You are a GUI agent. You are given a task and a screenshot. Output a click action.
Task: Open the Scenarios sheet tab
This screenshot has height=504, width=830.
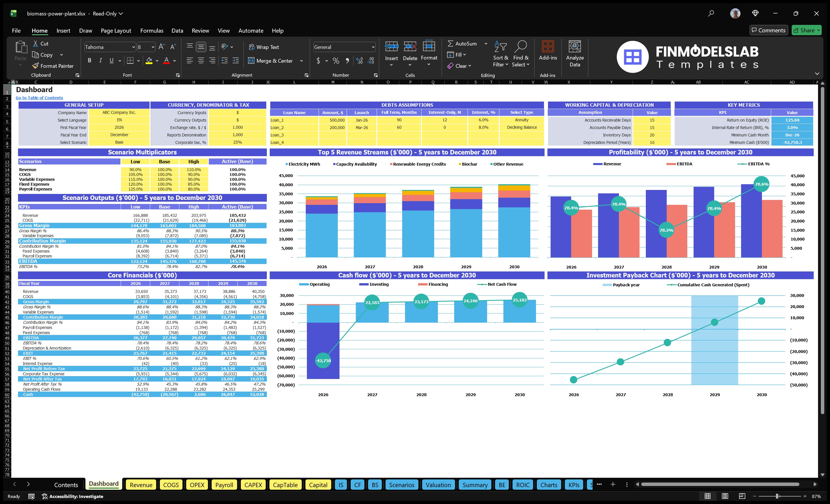click(402, 485)
